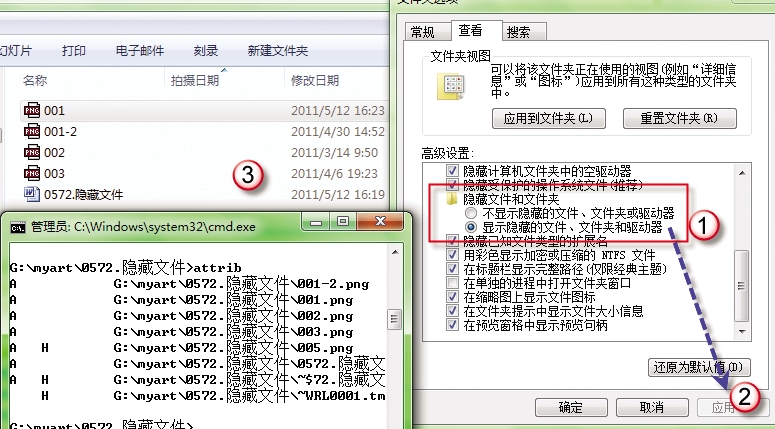
Task: Minimize the cmd.exe window
Action: 315,222
